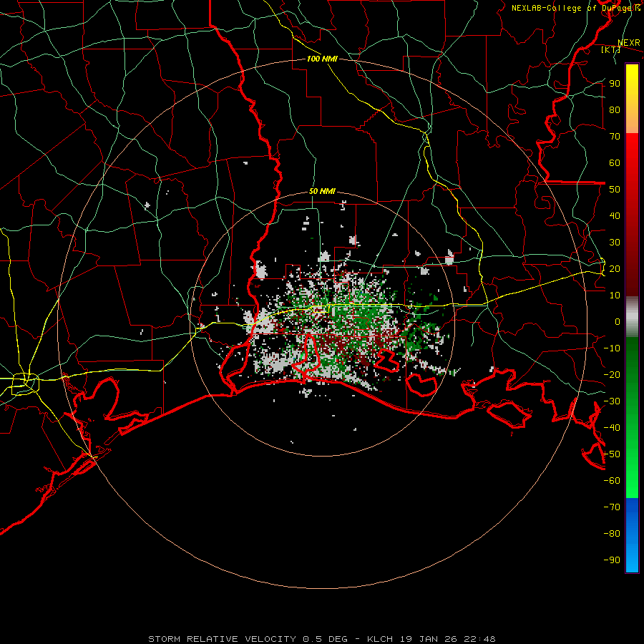Click the 50 NMI range ring label
Image resolution: width=644 pixels, height=644 pixels.
322,191
